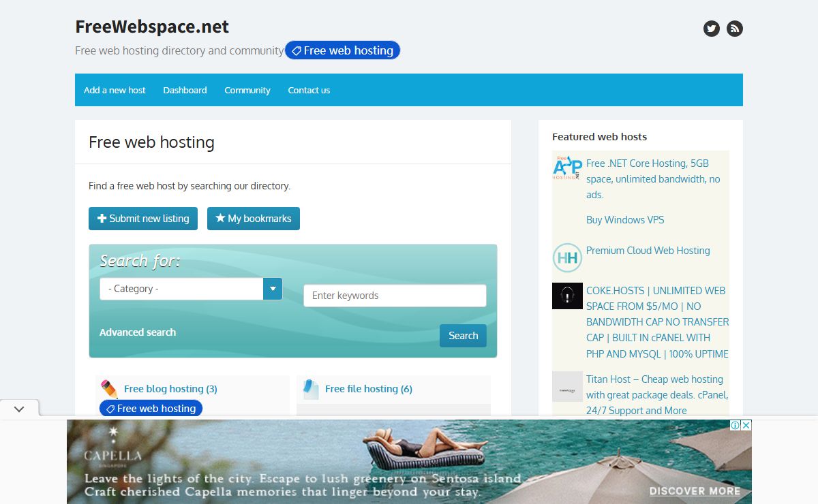Click the HH Premium Cloud logo

pos(567,258)
